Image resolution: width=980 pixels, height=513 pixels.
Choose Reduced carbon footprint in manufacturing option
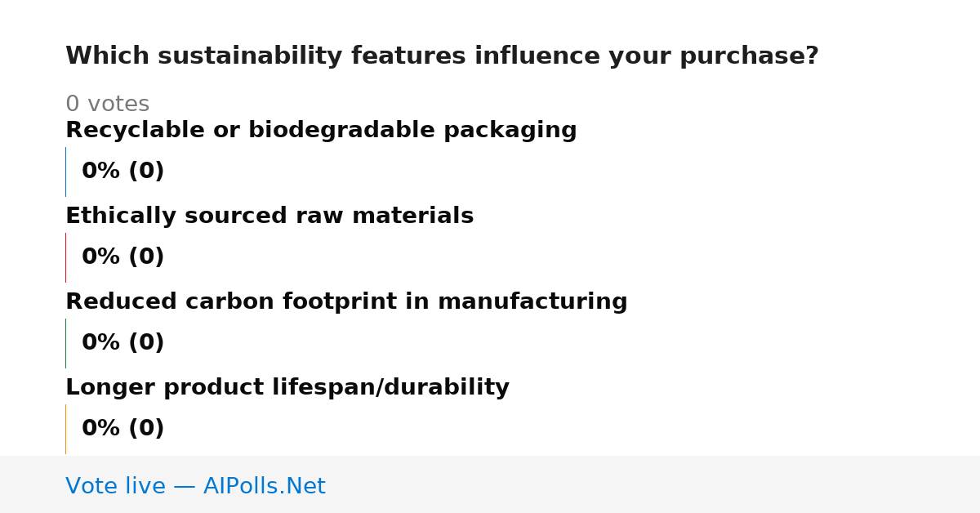click(x=346, y=302)
